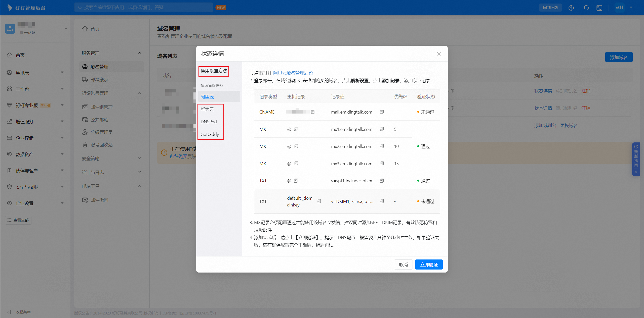Open 邮件撤回 menu item
The width and height of the screenshot is (644, 318).
coord(112,200)
